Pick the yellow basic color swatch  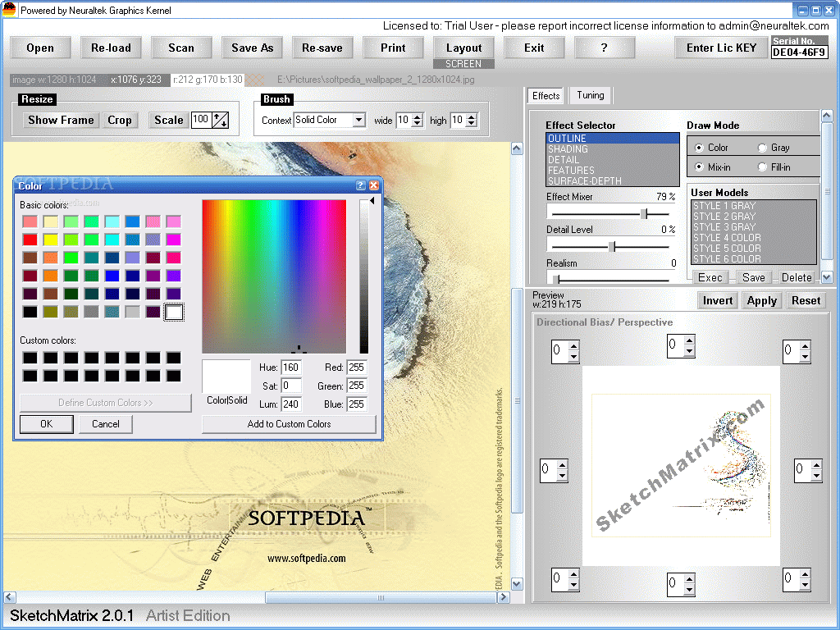coord(50,240)
